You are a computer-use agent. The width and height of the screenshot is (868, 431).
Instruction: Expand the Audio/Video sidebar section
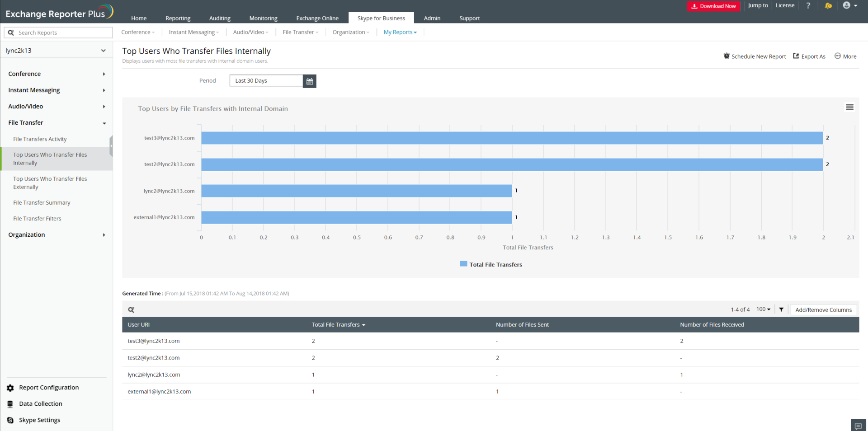(x=57, y=106)
